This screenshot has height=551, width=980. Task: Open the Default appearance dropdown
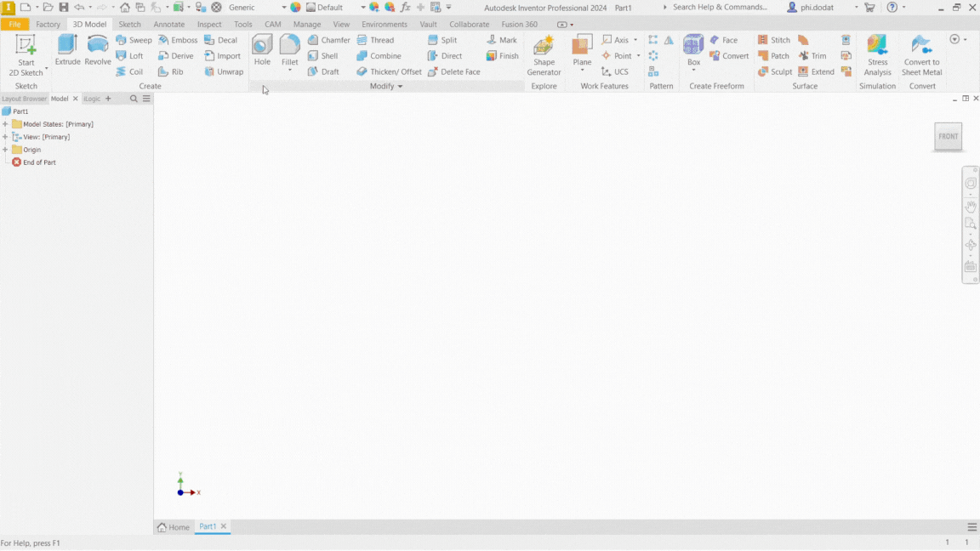coord(362,8)
